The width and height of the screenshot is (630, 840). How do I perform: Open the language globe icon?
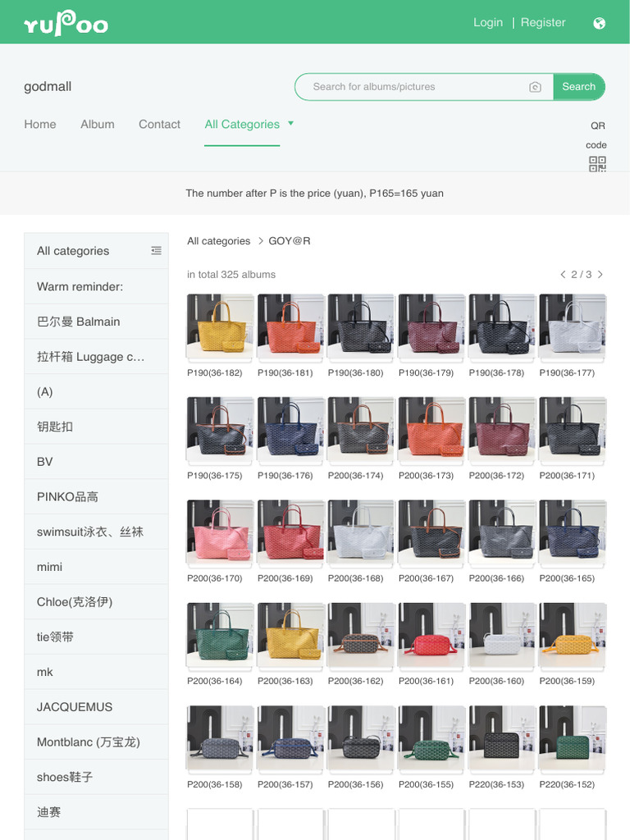click(x=600, y=23)
